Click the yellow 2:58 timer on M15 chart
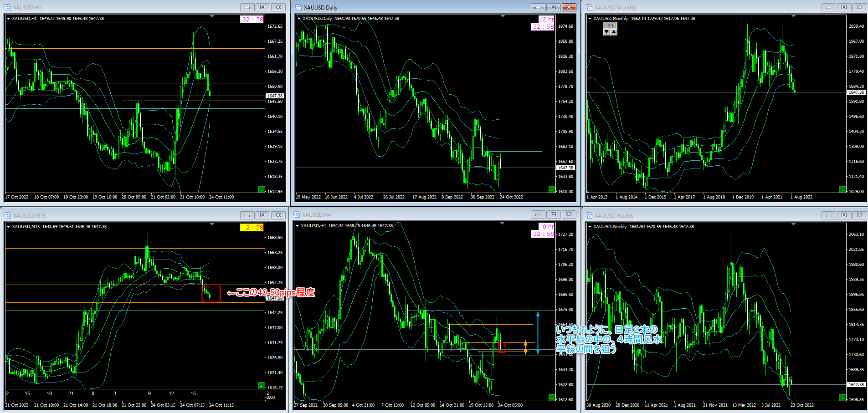The height and width of the screenshot is (413, 868). pyautogui.click(x=252, y=228)
